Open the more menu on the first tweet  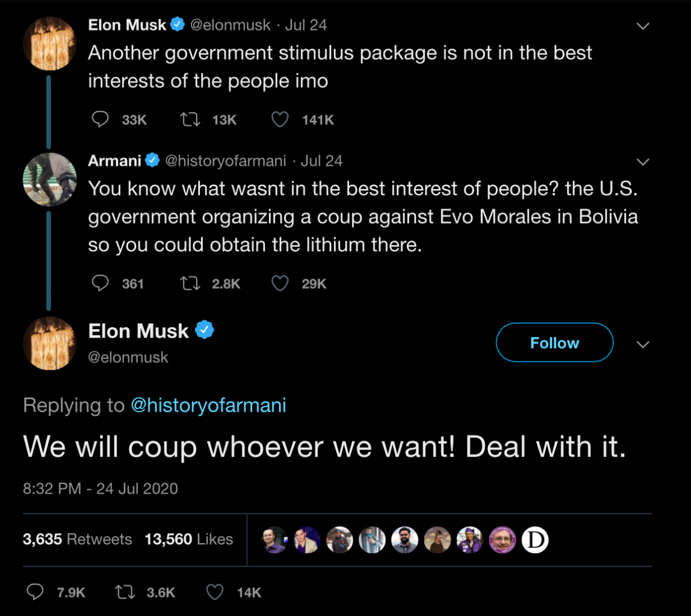coord(642,26)
